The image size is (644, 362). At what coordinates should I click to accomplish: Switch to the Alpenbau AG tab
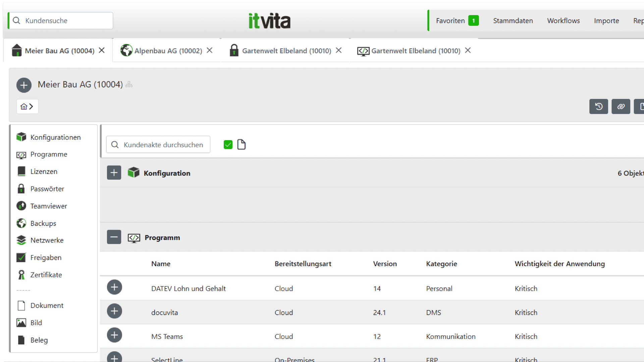pyautogui.click(x=168, y=51)
